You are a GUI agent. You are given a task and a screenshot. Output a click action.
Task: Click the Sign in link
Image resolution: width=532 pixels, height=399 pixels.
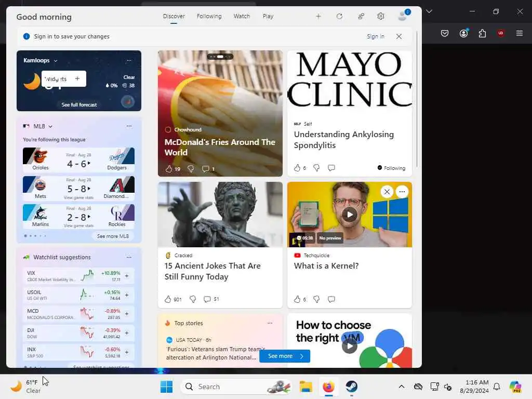click(376, 36)
